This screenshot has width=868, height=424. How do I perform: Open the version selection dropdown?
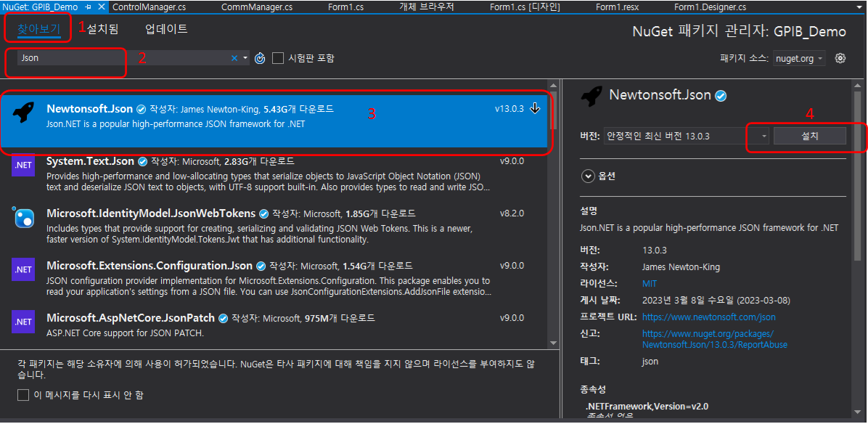click(764, 136)
